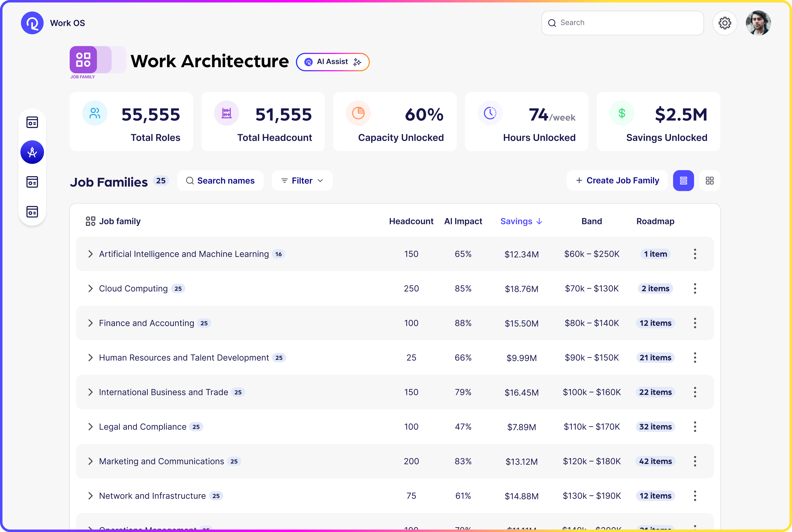The height and width of the screenshot is (532, 792).
Task: Open the Filter dropdown
Action: pos(302,180)
